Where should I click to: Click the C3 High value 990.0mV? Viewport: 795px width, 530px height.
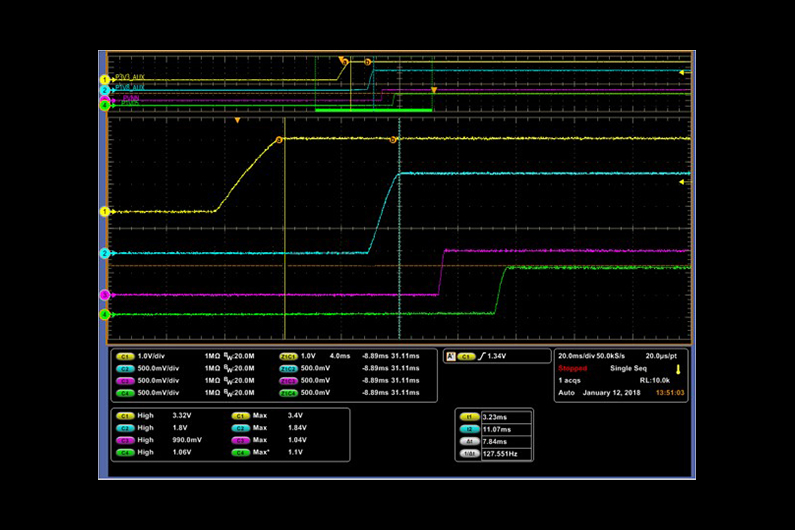tap(187, 440)
